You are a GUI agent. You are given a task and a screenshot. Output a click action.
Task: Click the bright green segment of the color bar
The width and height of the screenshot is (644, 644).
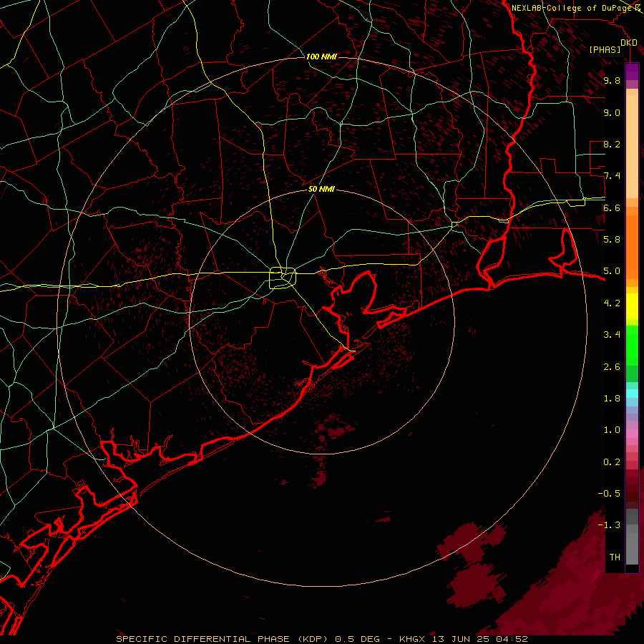click(632, 346)
